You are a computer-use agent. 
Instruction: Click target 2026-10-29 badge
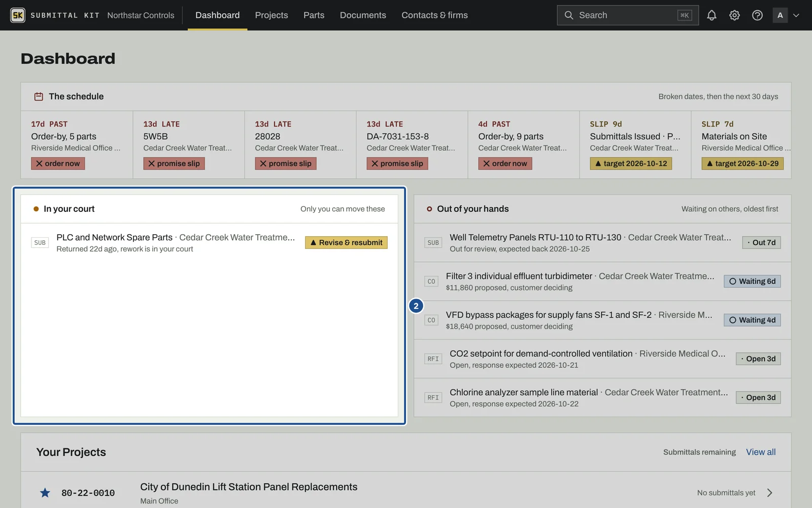point(742,164)
